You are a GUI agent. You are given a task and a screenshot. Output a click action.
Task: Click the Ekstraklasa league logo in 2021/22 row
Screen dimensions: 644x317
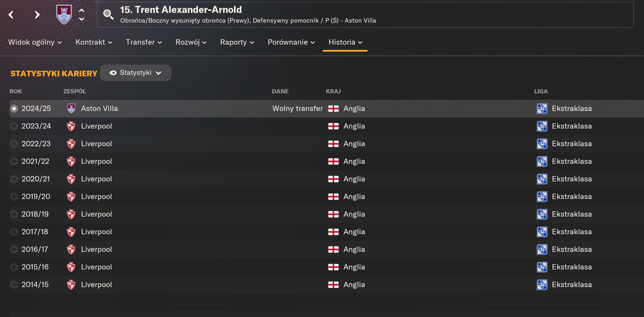[542, 161]
